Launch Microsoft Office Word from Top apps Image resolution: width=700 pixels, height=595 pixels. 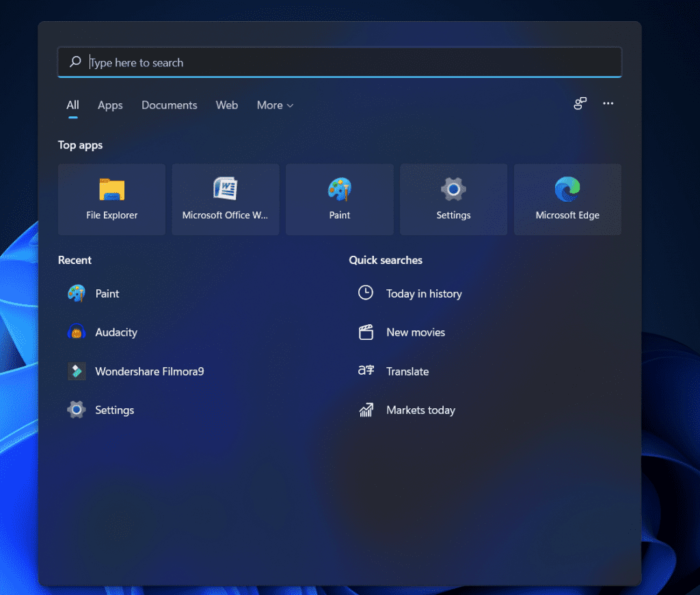click(x=225, y=198)
